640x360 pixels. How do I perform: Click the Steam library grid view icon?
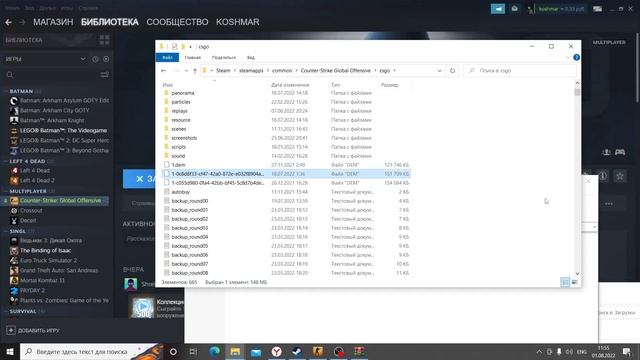[x=104, y=40]
